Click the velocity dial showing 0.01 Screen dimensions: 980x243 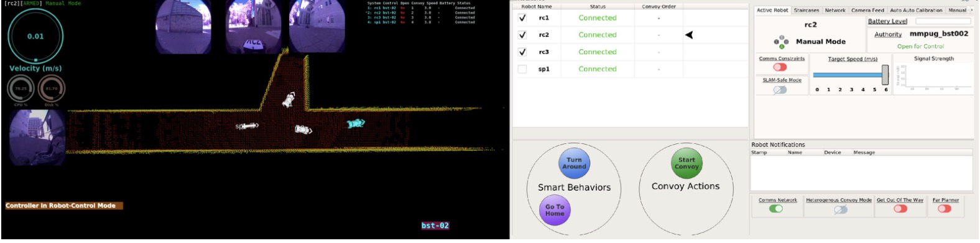pos(35,36)
